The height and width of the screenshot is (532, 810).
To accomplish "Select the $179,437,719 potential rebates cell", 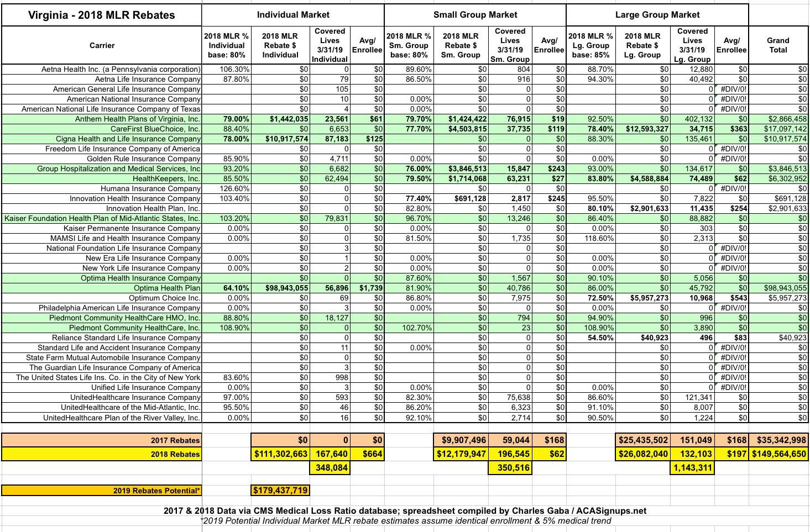I will 280,491.
